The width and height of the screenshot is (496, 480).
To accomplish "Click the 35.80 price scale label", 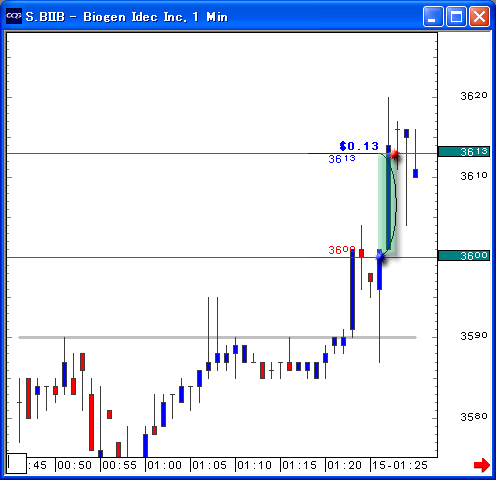I will coord(474,417).
